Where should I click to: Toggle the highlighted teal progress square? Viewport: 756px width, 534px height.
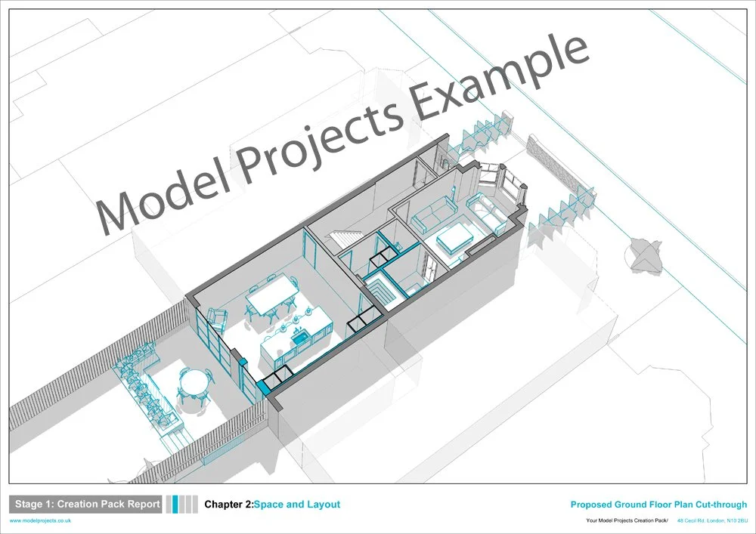click(x=175, y=506)
